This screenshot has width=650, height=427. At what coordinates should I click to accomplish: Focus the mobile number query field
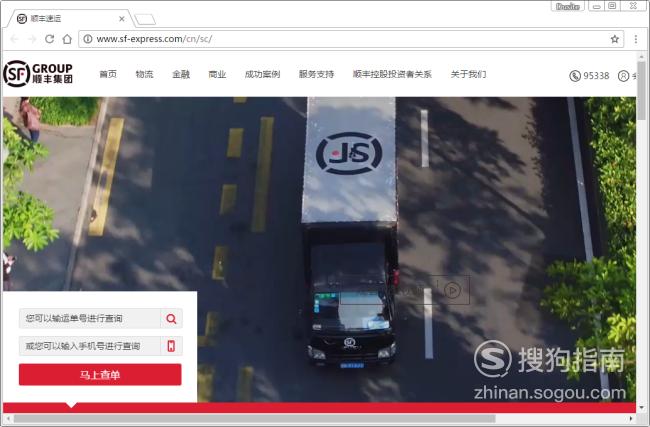click(x=90, y=346)
